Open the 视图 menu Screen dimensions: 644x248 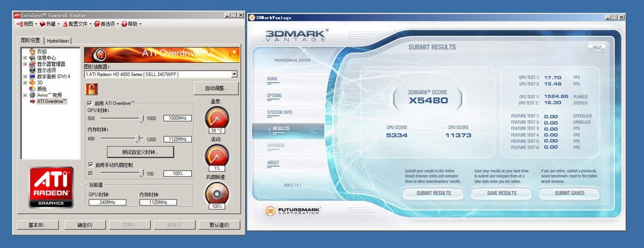(x=26, y=24)
